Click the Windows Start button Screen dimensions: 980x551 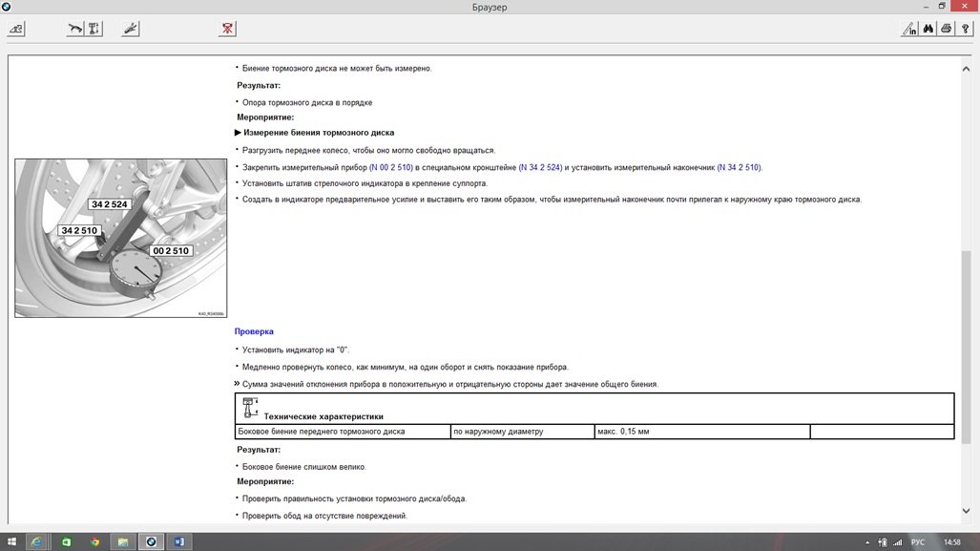click(x=10, y=541)
